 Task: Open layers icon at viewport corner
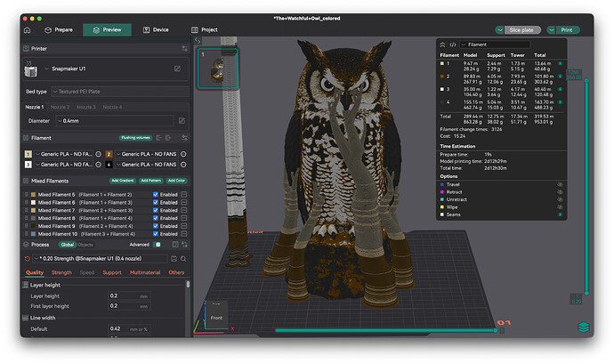tap(584, 328)
